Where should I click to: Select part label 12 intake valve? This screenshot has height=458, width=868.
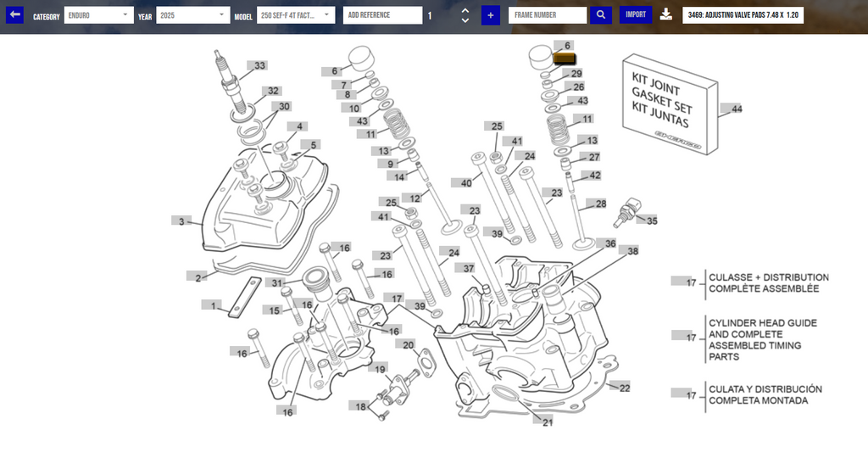(413, 198)
